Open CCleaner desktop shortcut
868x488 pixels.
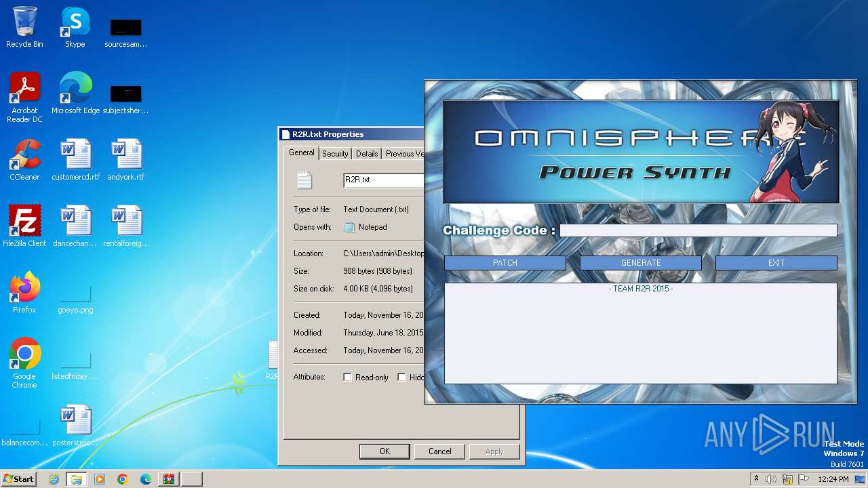click(24, 160)
